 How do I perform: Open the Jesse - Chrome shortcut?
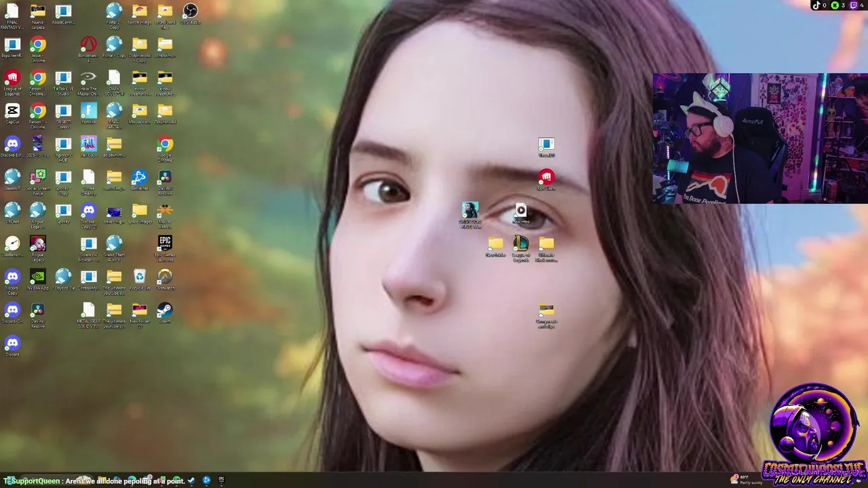point(38,45)
